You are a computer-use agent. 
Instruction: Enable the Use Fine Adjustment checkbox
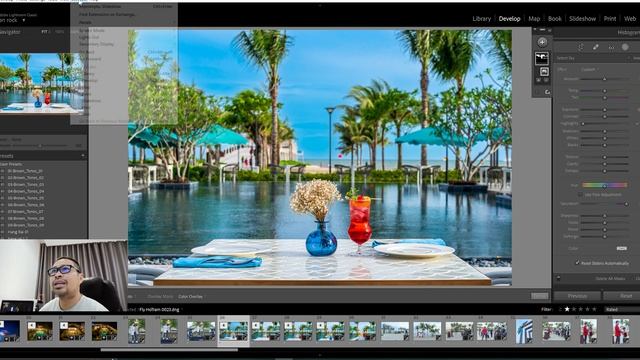tap(580, 195)
